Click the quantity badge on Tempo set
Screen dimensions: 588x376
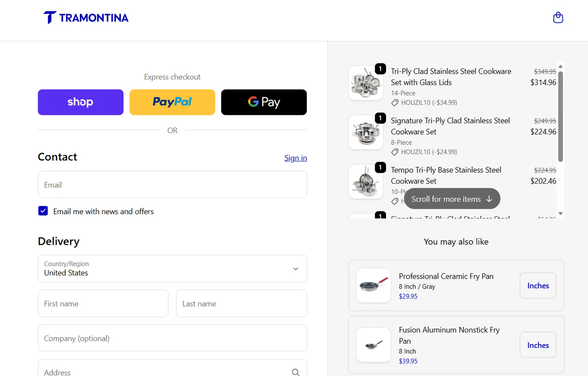tap(380, 167)
